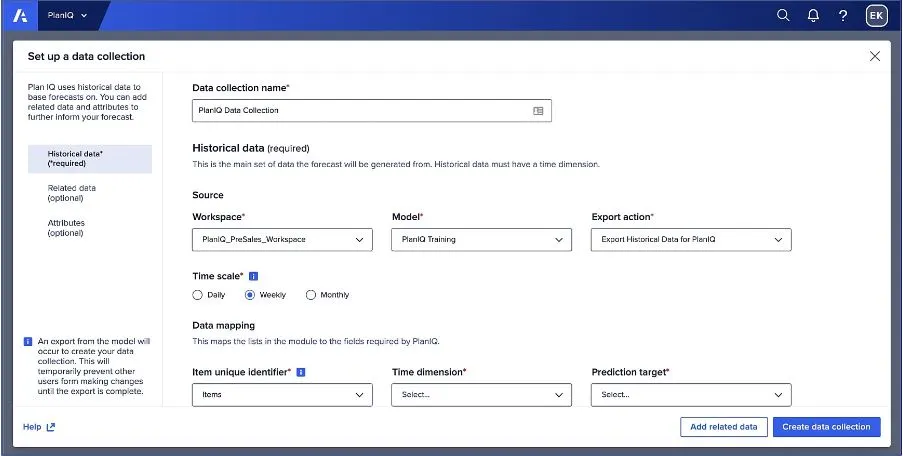Close the data collection dialog
Viewport: 903px width, 456px height.
pyautogui.click(x=875, y=56)
